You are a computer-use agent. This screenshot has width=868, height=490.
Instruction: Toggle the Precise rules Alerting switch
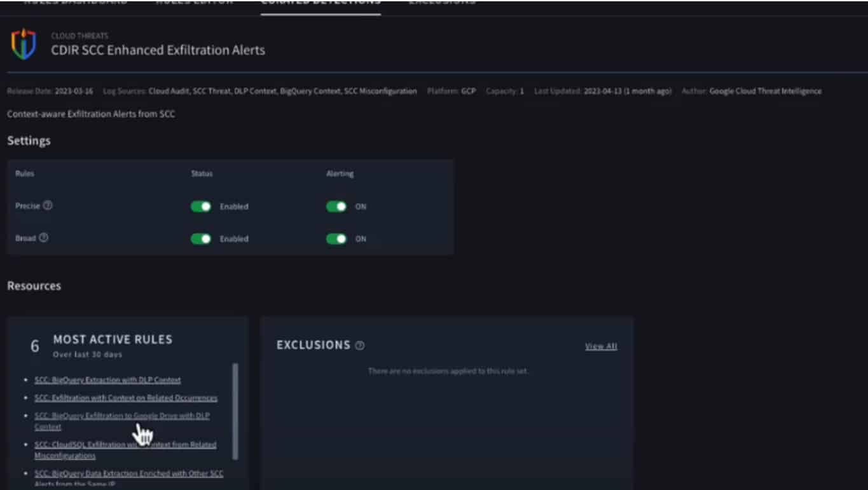tap(336, 207)
